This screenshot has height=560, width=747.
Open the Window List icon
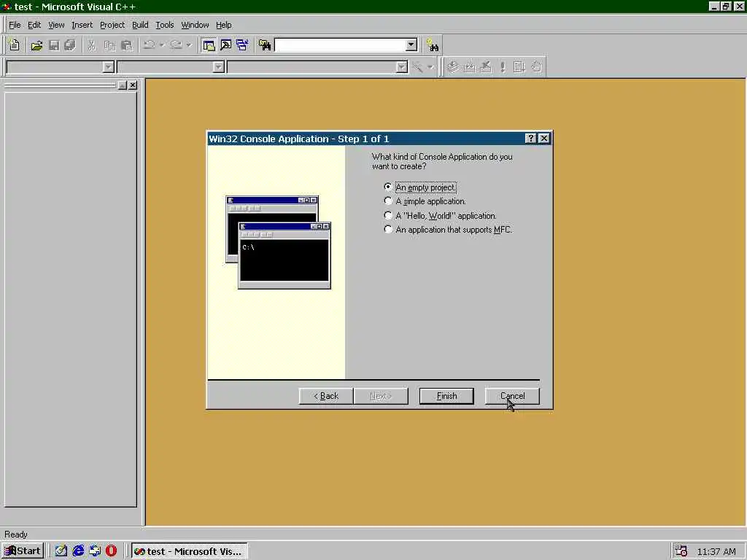click(x=242, y=45)
